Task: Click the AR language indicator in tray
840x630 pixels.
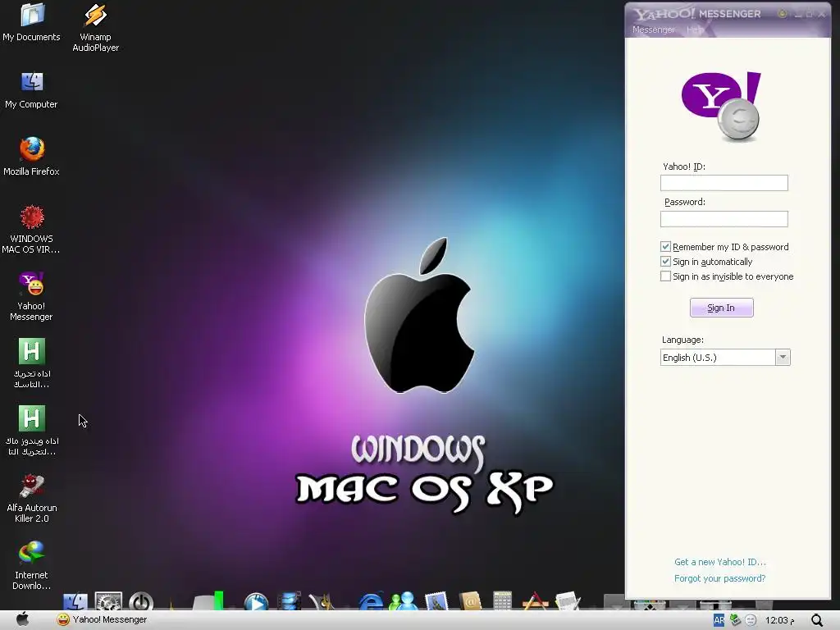Action: click(719, 620)
